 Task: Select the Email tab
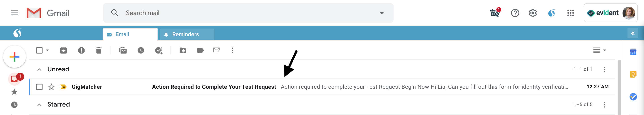(x=130, y=34)
